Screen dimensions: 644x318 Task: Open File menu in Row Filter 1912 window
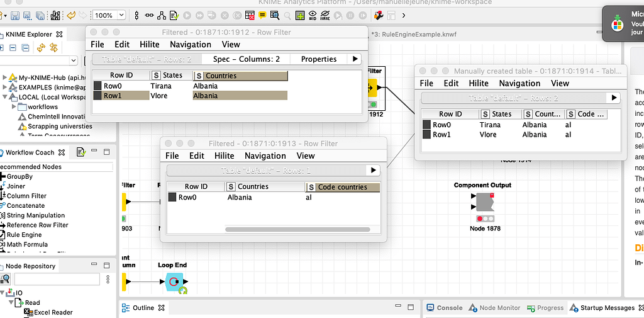[97, 45]
